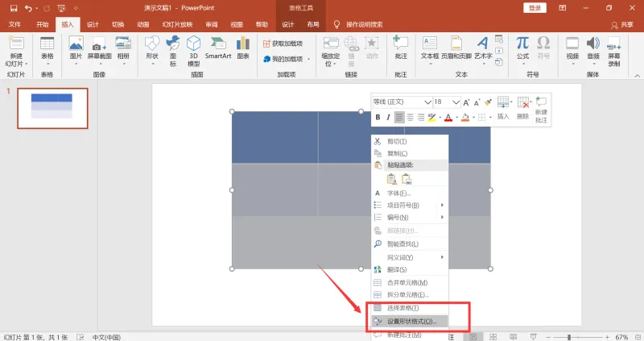Open 3D 模型 insert button
Image resolution: width=644 pixels, height=341 pixels.
click(193, 51)
